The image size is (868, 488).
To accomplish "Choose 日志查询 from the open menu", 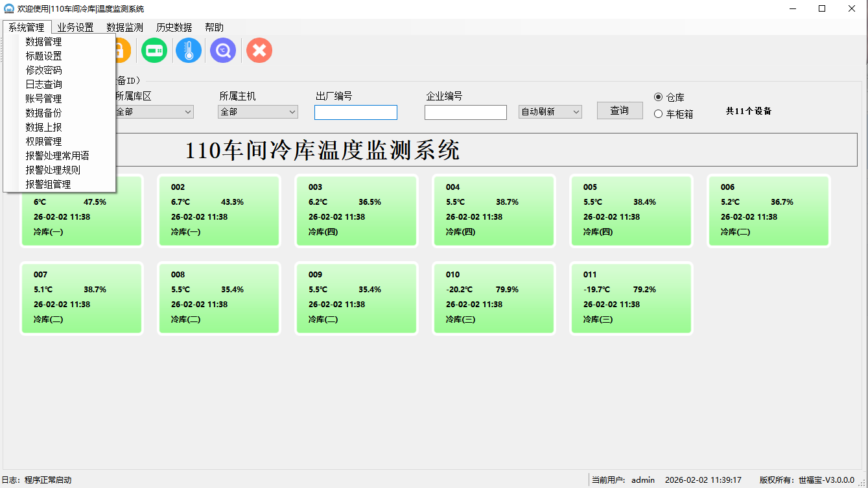I will point(44,84).
